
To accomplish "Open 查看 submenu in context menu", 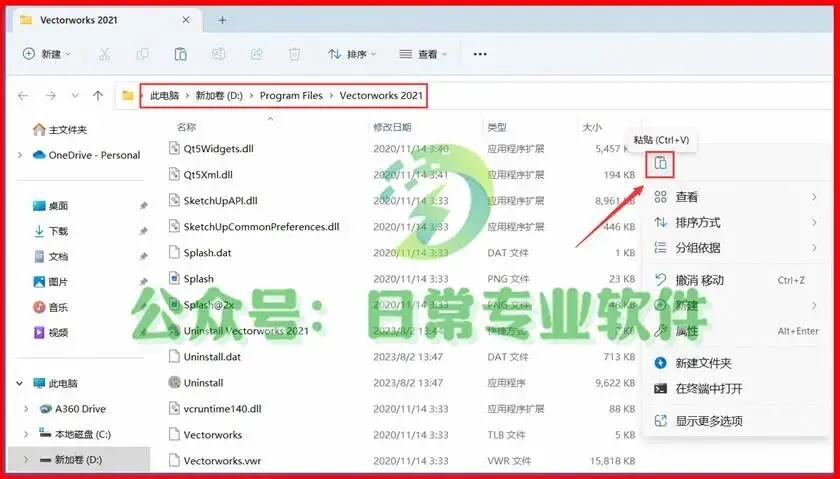I will click(736, 197).
